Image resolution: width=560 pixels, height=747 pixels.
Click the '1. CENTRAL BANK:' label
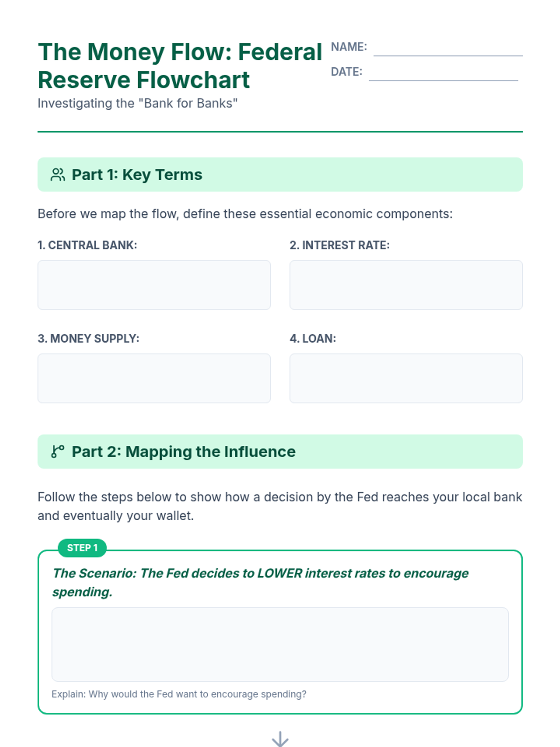pos(87,245)
